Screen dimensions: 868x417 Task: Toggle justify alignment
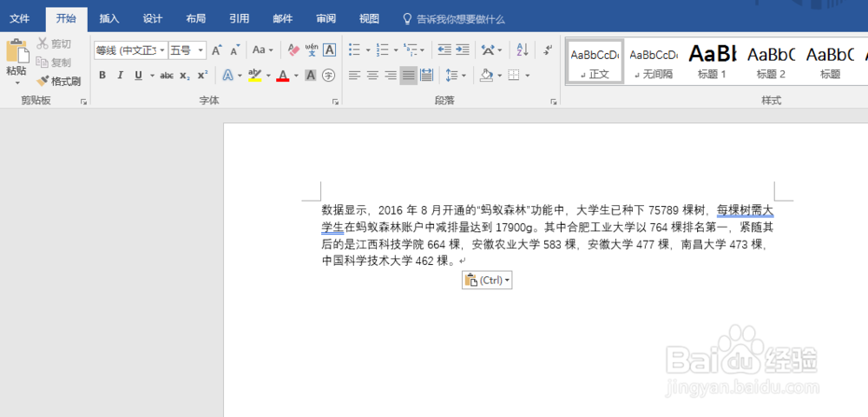click(x=409, y=76)
